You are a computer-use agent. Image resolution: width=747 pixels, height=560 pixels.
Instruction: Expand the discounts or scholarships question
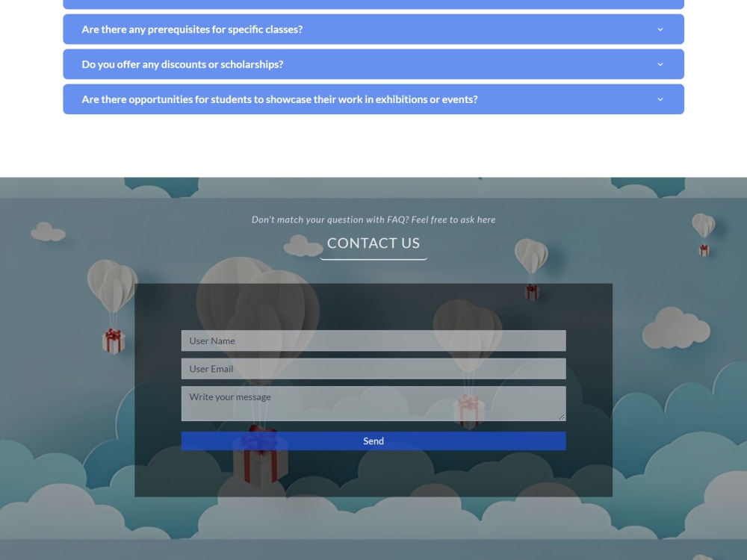(x=373, y=64)
